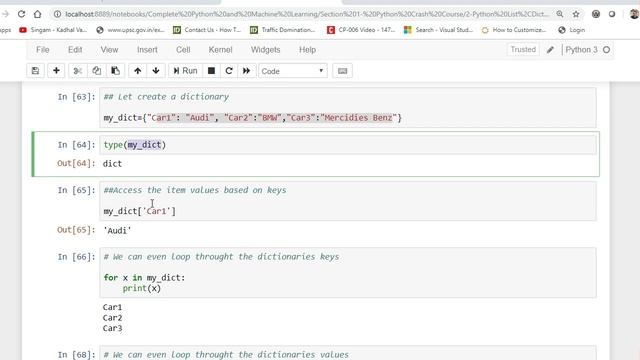Click the In [68] dictionaries values cell
The image size is (640, 360).
[x=348, y=353]
